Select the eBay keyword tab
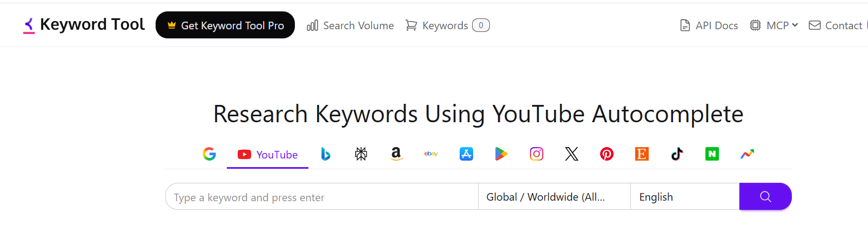The image size is (868, 232). (x=431, y=154)
